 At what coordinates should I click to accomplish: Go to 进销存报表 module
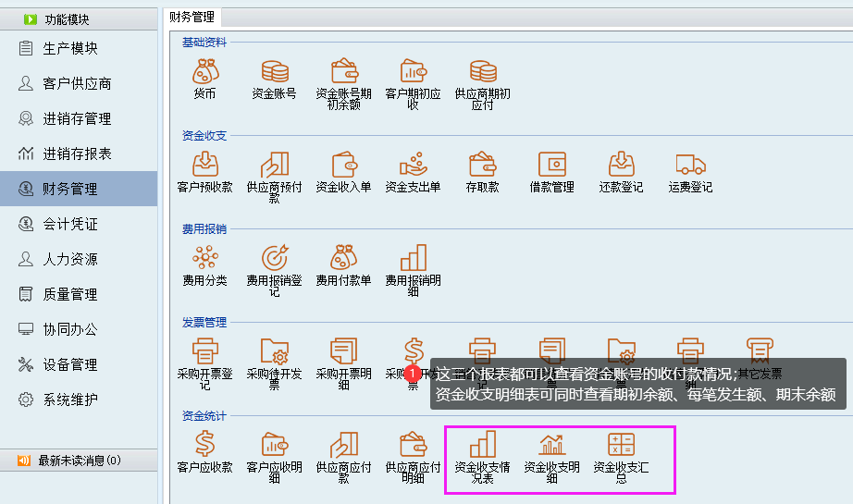point(77,154)
